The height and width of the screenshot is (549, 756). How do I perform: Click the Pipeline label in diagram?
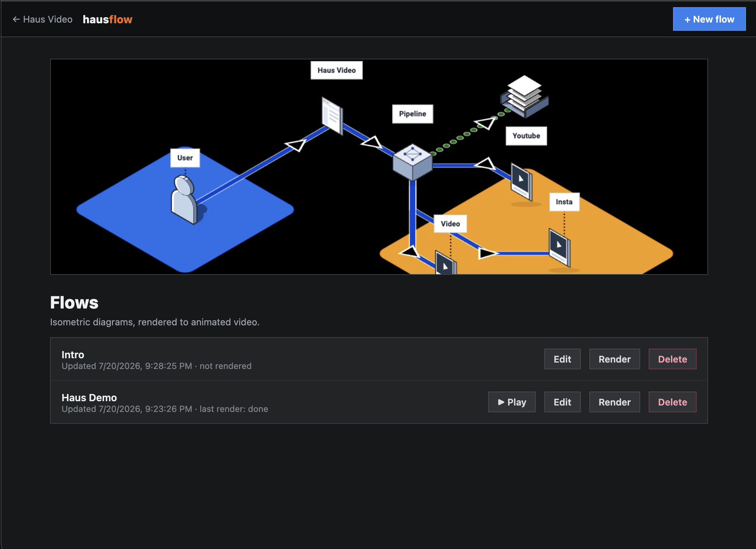413,114
